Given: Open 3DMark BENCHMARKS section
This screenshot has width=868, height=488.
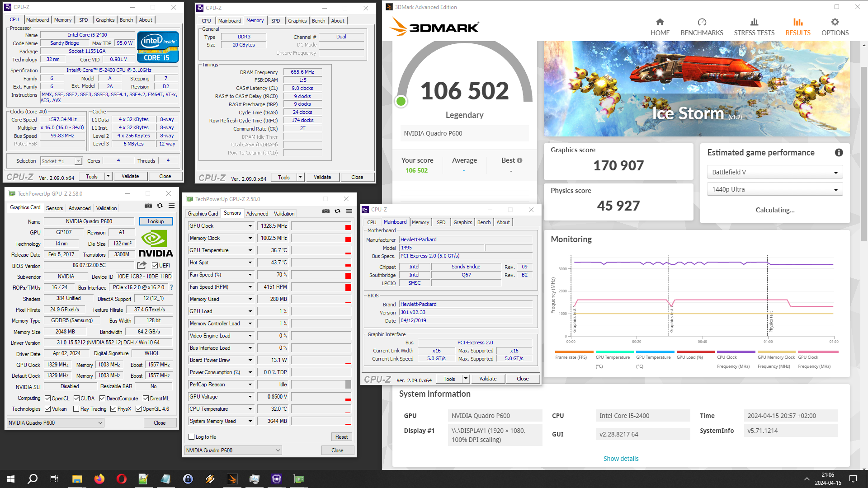Looking at the screenshot, I should coord(702,27).
